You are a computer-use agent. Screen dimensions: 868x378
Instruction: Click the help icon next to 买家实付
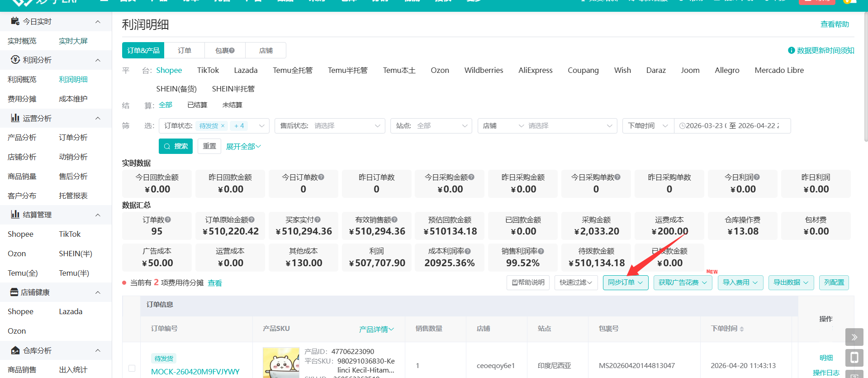[318, 220]
